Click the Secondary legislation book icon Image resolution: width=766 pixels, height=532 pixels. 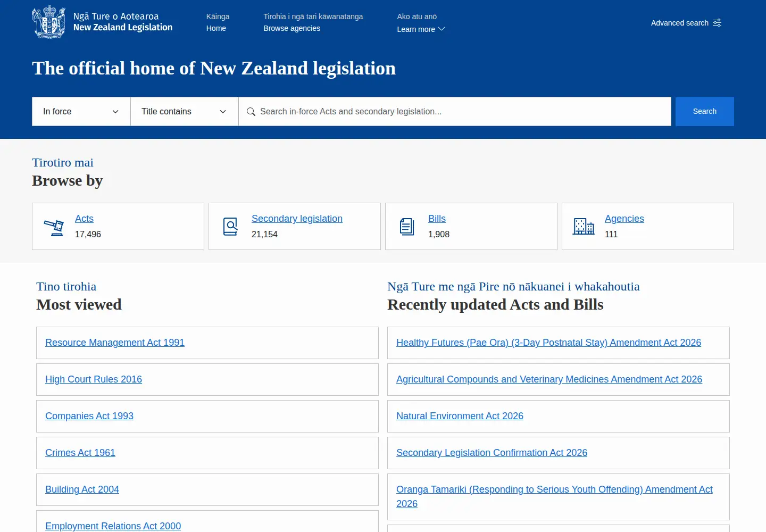230,227
